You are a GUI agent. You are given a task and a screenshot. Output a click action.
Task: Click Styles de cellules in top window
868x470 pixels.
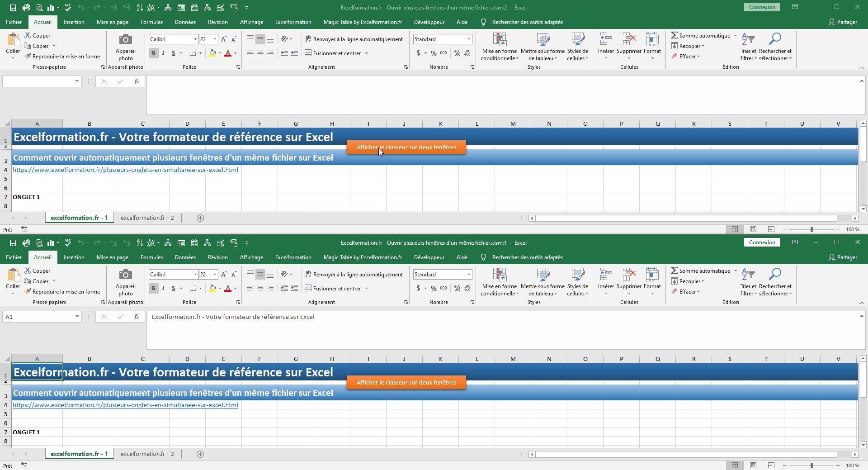(x=578, y=47)
